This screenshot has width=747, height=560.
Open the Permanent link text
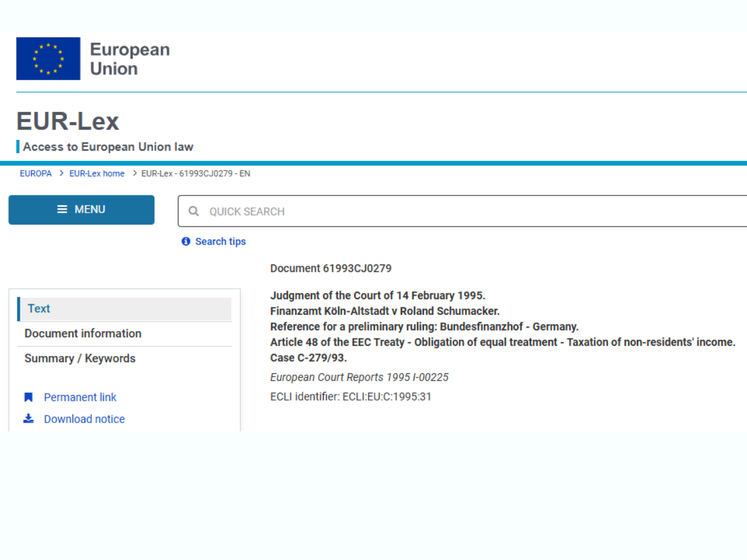point(80,398)
